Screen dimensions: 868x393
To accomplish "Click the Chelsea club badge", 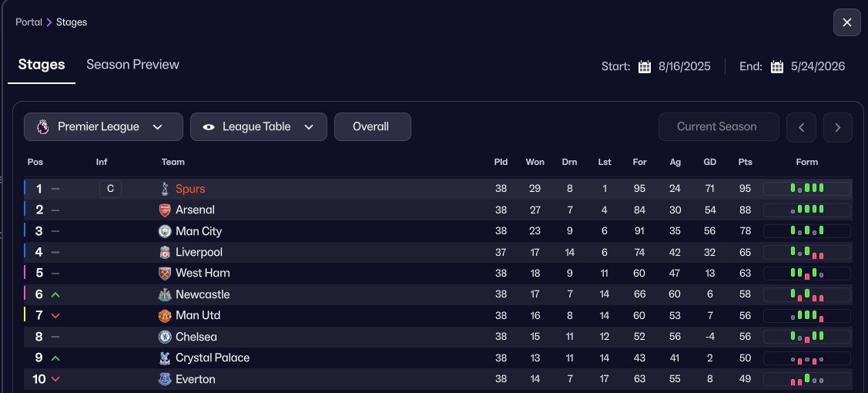I will pos(165,337).
